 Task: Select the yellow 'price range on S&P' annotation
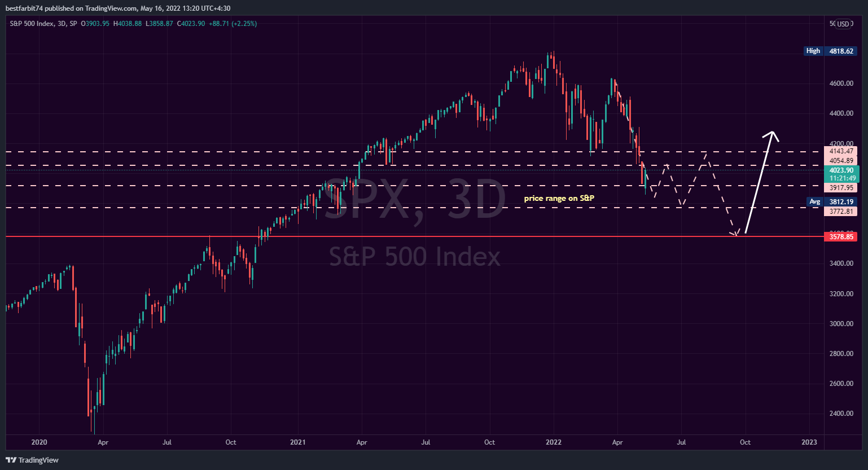559,198
